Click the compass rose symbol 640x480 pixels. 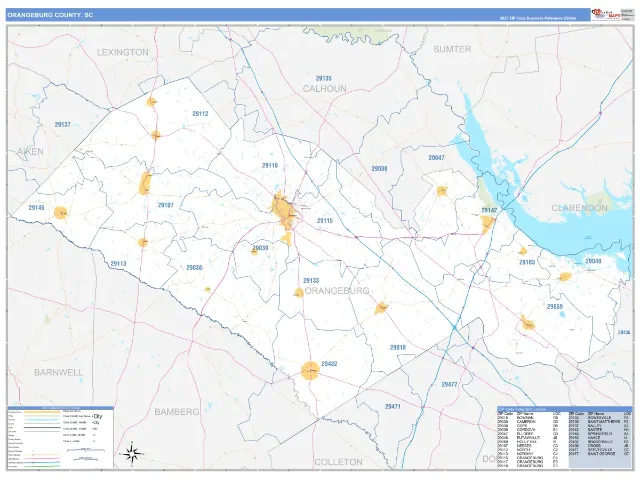[132, 453]
